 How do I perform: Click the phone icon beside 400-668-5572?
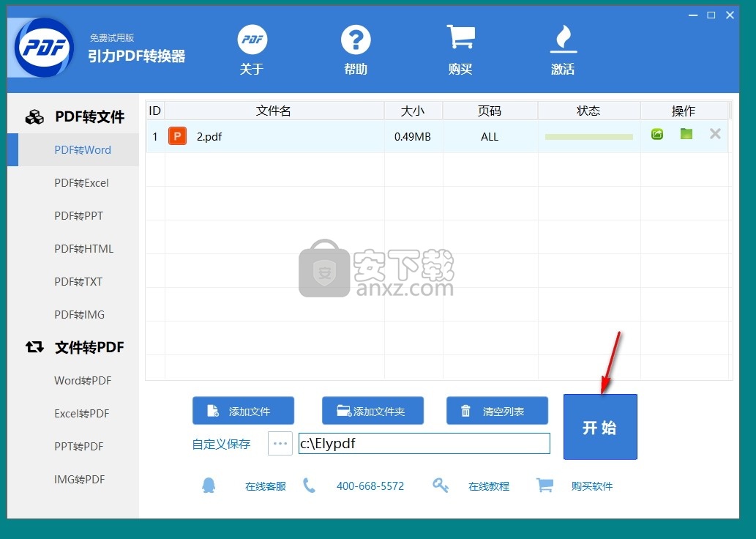[x=309, y=486]
